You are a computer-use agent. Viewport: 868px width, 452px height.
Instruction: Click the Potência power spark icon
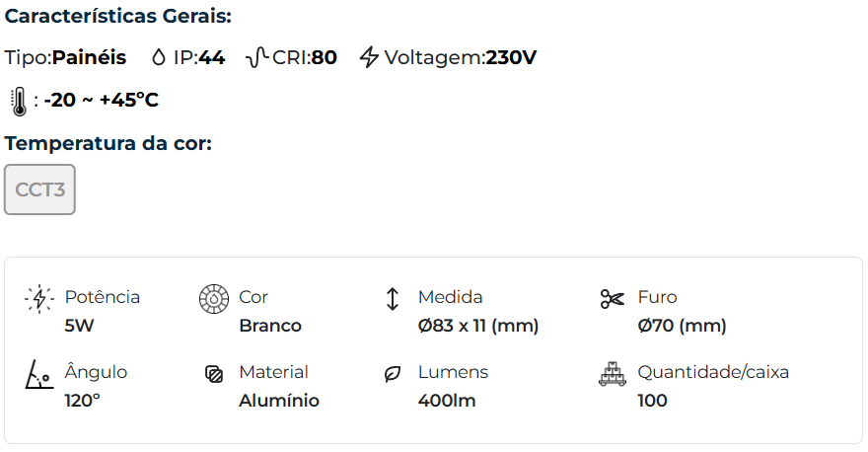(39, 299)
